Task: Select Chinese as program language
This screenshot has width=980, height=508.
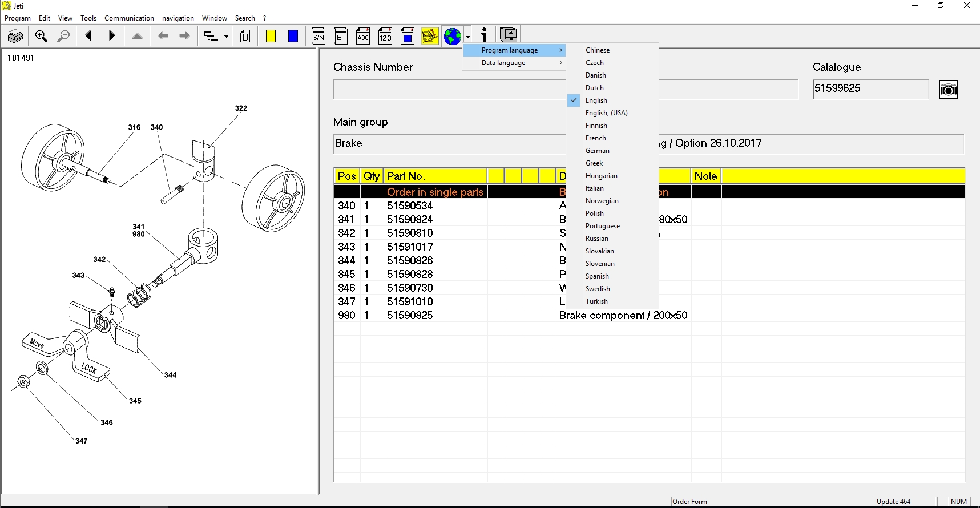Action: point(612,50)
